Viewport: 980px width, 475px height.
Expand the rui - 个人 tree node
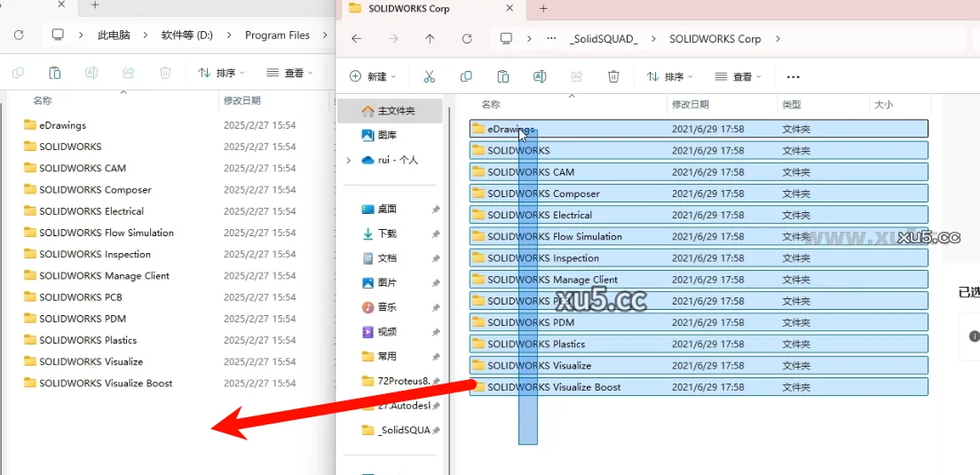[x=349, y=161]
